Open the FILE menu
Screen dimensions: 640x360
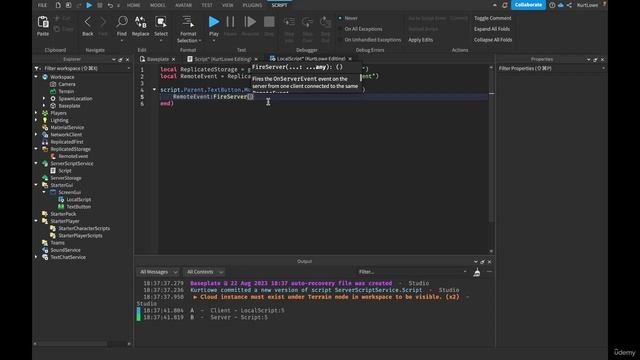tap(42, 5)
